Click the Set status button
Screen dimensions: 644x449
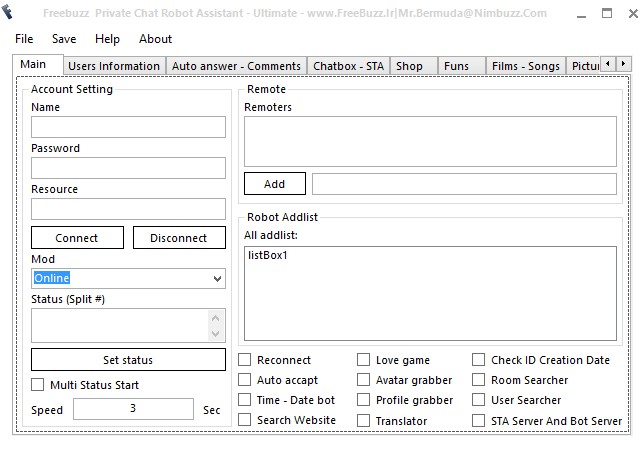(x=128, y=359)
